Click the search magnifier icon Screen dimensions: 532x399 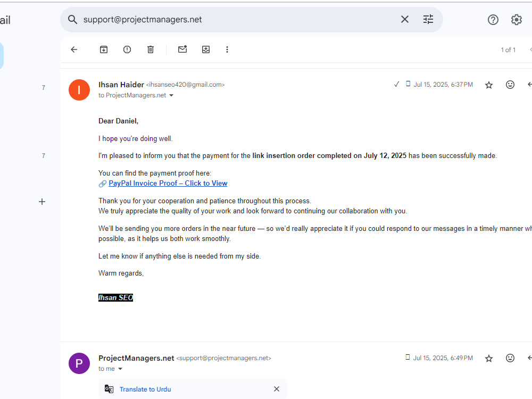[72, 20]
